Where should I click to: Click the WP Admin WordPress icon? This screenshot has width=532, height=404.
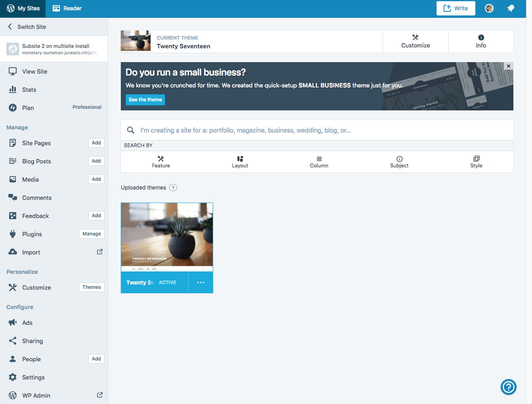coord(13,395)
